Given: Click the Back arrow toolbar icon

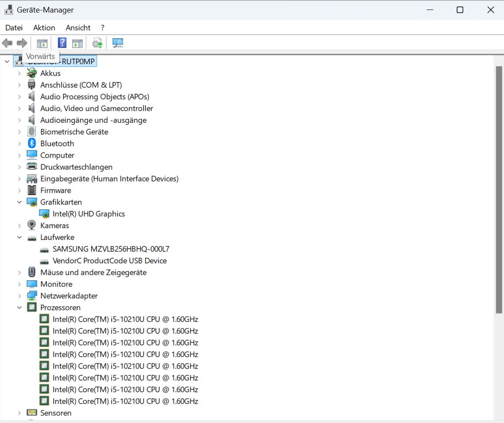Looking at the screenshot, I should (x=7, y=43).
